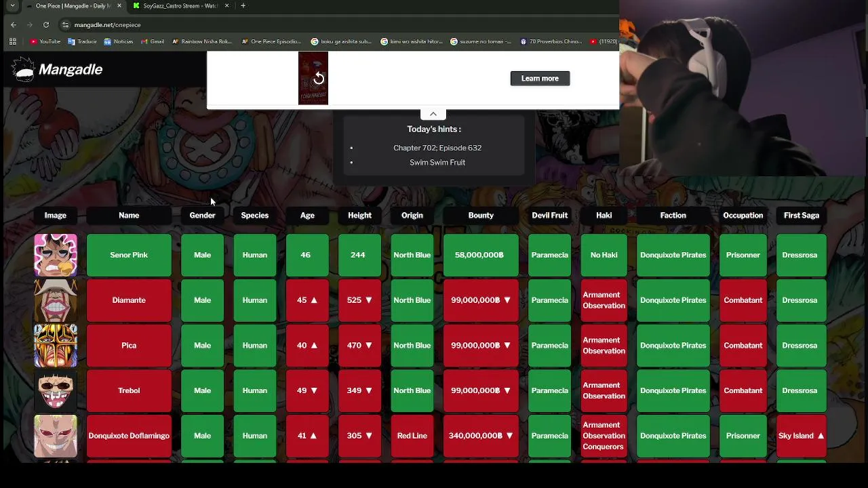Click the browser forward arrow
The width and height of the screenshot is (868, 488).
(30, 25)
